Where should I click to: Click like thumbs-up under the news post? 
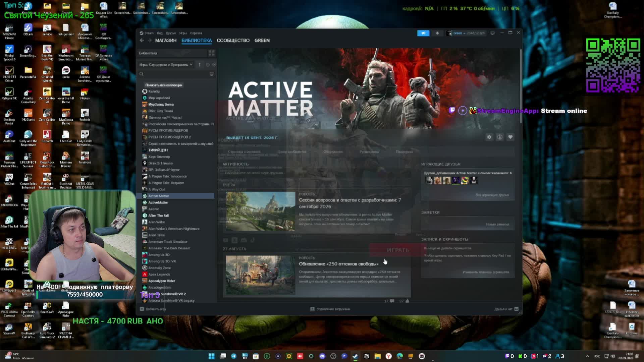click(x=407, y=301)
